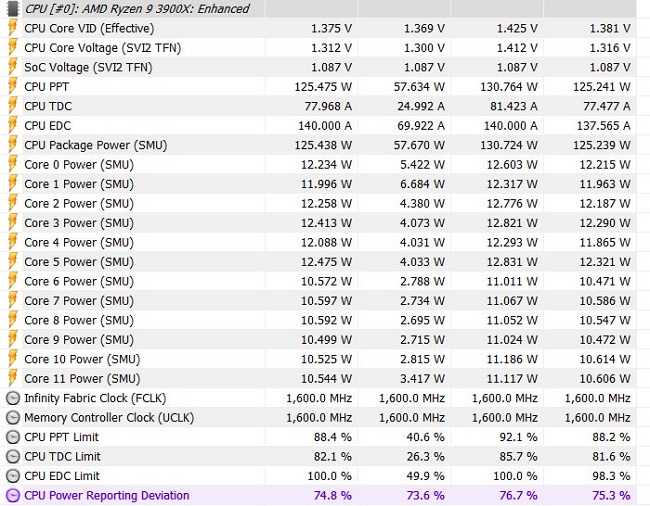Screen dimensions: 650x506
Task: Click lightning icon beside Core 2 Power
Action: click(x=13, y=203)
